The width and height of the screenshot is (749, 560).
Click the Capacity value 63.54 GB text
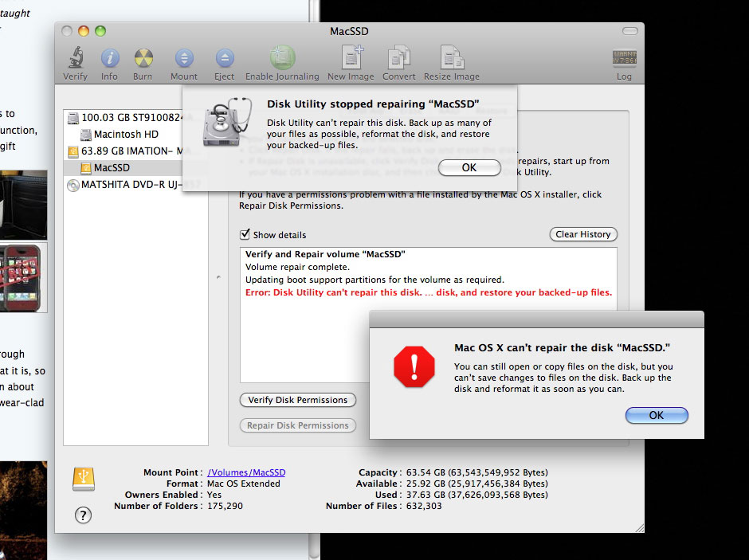tap(476, 472)
